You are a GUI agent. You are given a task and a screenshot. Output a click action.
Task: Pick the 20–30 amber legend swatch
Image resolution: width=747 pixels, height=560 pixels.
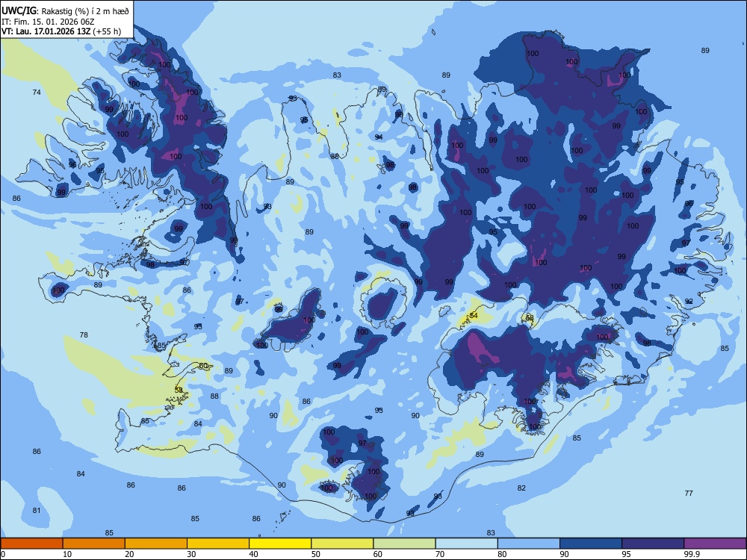click(x=156, y=544)
